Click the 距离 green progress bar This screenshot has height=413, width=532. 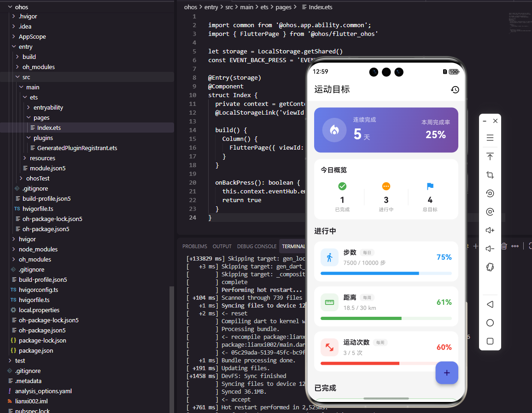pyautogui.click(x=386, y=319)
